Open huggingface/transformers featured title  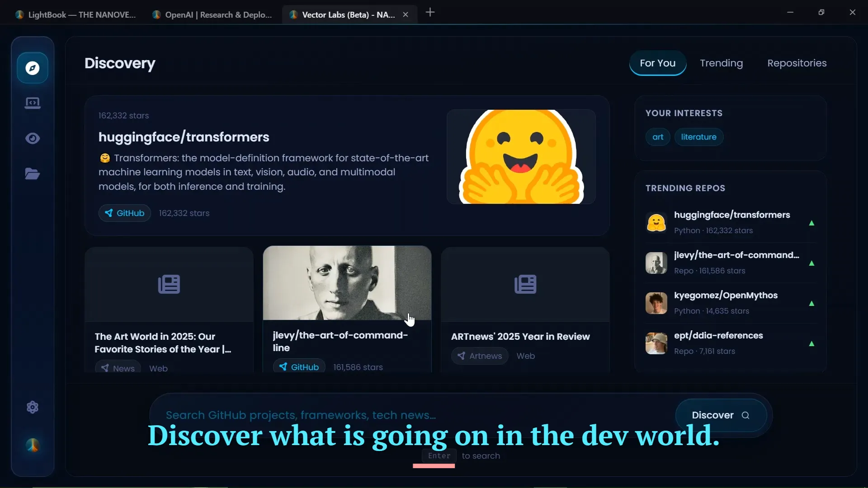click(x=184, y=137)
